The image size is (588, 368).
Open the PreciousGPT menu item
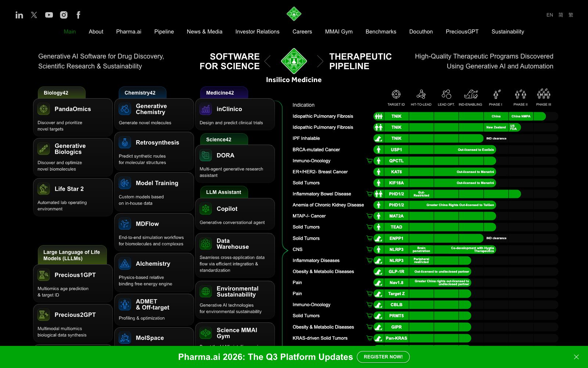(462, 32)
